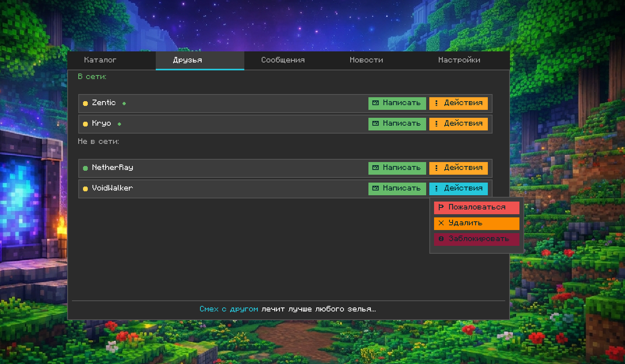Click the flag icon beside Пожаловаться
Viewport: 625px width, 364px height.
tap(441, 207)
